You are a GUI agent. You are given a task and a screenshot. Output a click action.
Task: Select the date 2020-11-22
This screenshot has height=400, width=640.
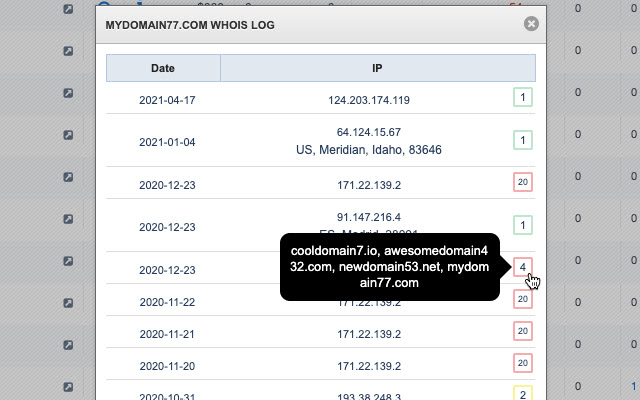click(x=167, y=302)
